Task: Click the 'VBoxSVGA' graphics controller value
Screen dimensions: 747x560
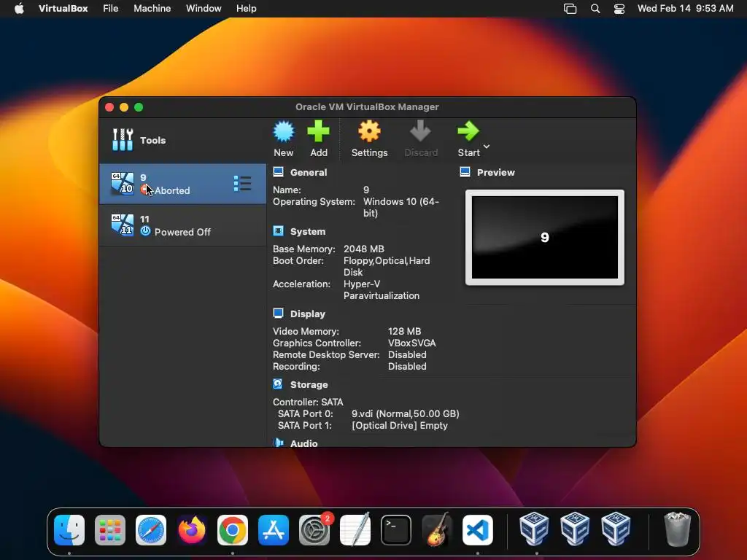Action: pyautogui.click(x=411, y=343)
